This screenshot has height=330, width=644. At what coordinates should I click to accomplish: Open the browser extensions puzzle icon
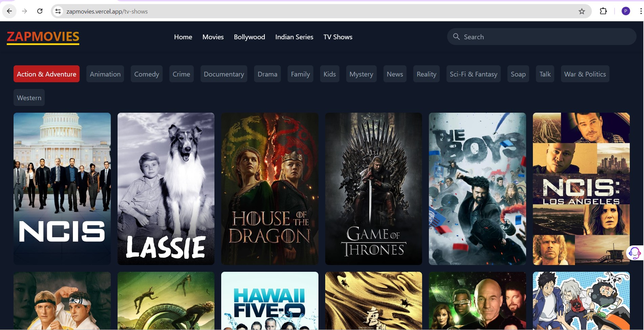click(603, 11)
